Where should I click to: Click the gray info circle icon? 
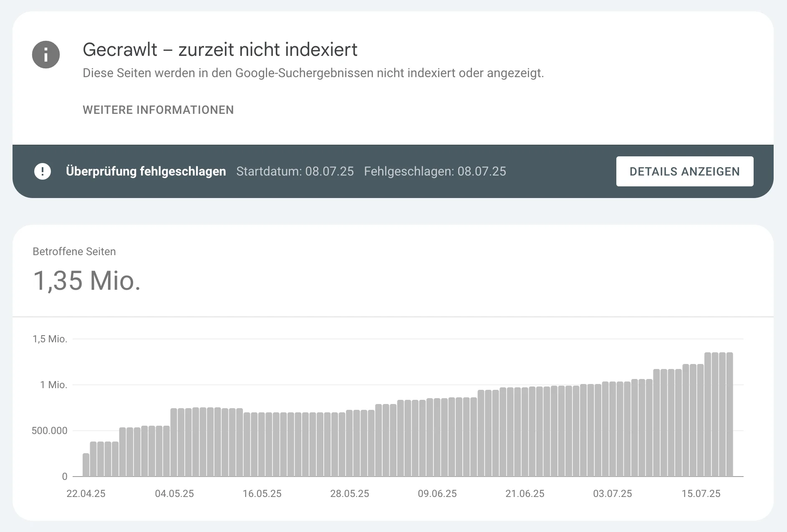pos(46,55)
